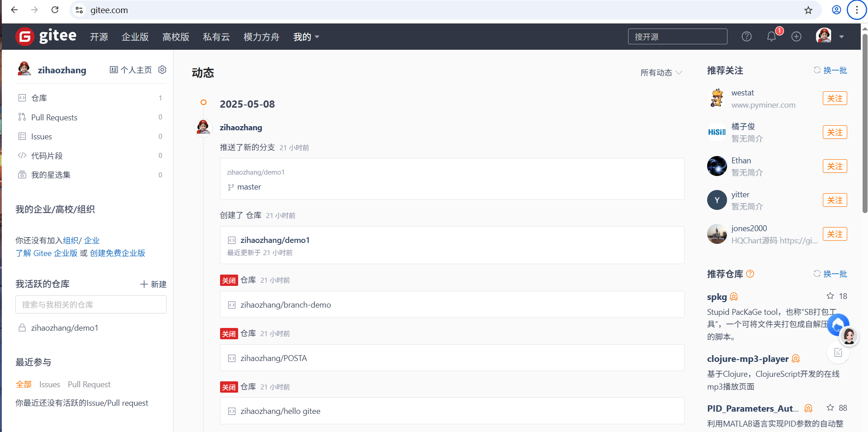Open zihaozhang/POSTA repository entry

[273, 358]
